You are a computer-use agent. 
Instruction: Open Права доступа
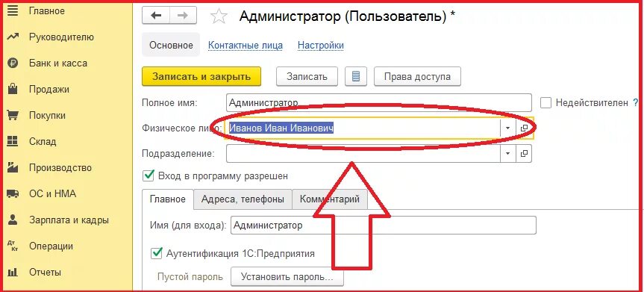pos(417,76)
